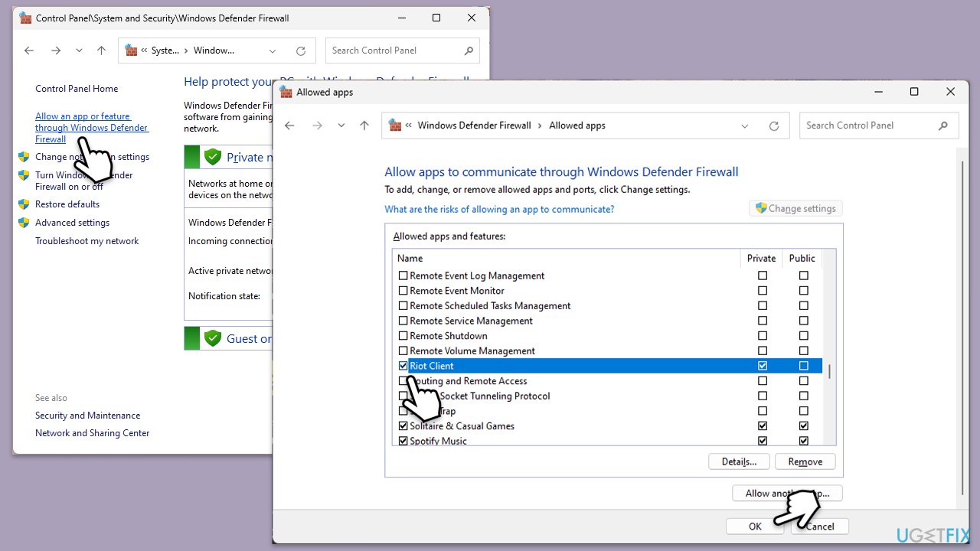Refresh the Allowed apps window
The height and width of the screenshot is (551, 980).
tap(774, 126)
